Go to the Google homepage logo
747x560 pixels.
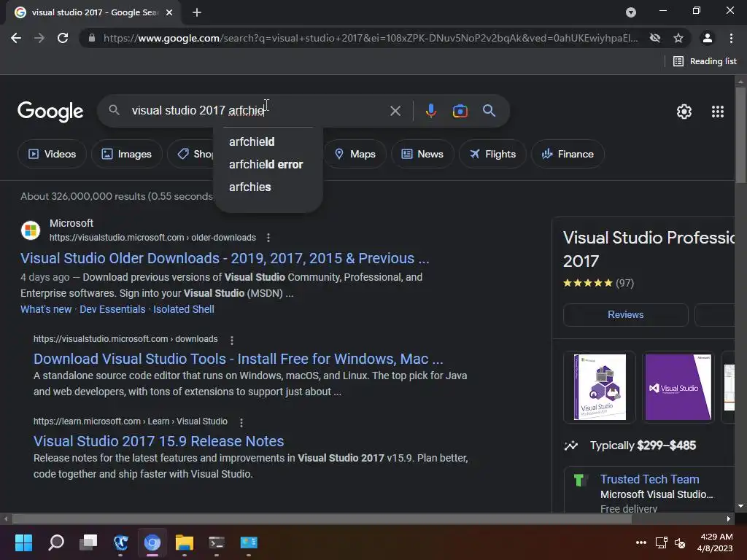point(50,112)
